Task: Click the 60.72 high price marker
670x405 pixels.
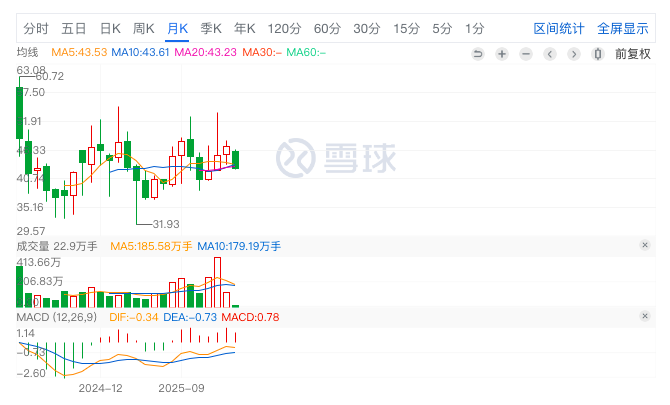Action: [x=50, y=76]
